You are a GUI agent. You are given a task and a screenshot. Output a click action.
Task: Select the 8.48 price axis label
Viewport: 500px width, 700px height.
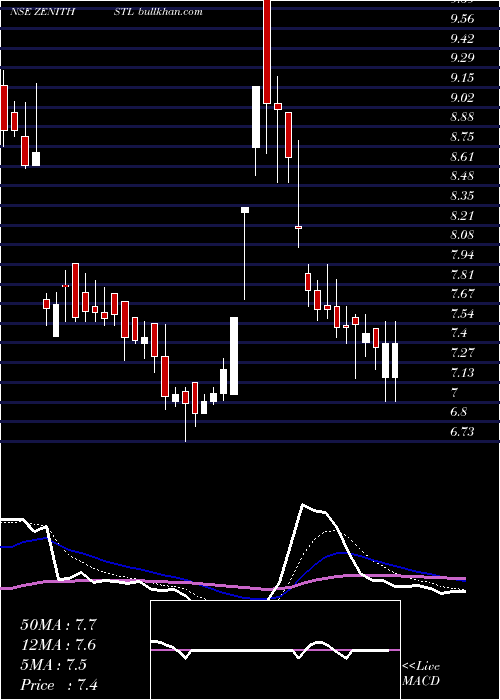click(x=462, y=176)
